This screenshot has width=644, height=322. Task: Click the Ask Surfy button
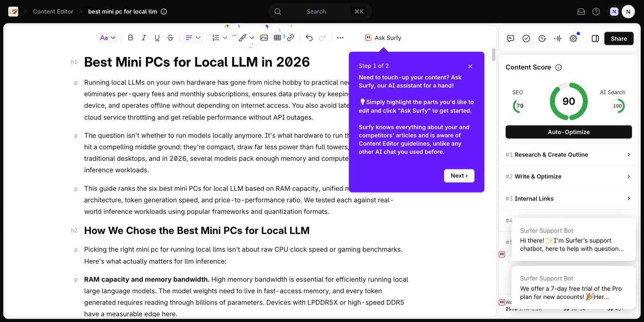click(x=383, y=37)
